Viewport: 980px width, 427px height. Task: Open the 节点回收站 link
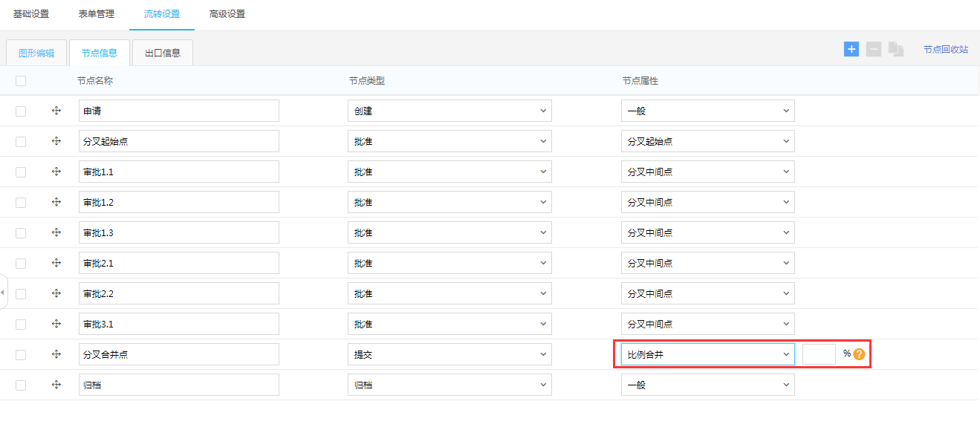point(945,50)
